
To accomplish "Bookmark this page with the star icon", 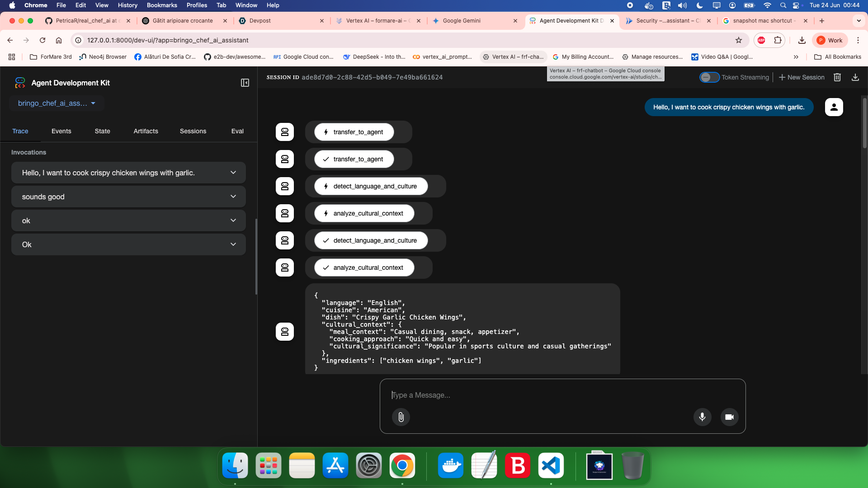I will (x=739, y=40).
